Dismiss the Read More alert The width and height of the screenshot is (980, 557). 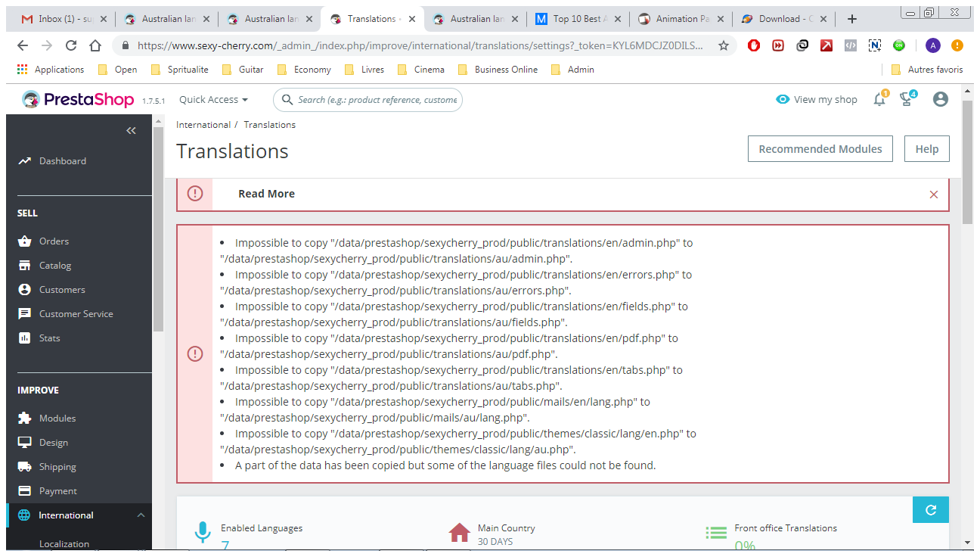(934, 194)
